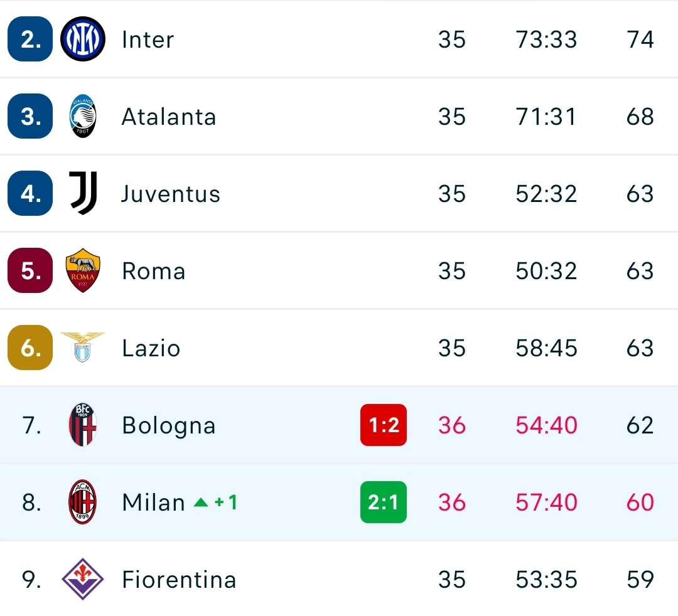Open the Inter team page
This screenshot has width=678, height=616.
click(148, 39)
